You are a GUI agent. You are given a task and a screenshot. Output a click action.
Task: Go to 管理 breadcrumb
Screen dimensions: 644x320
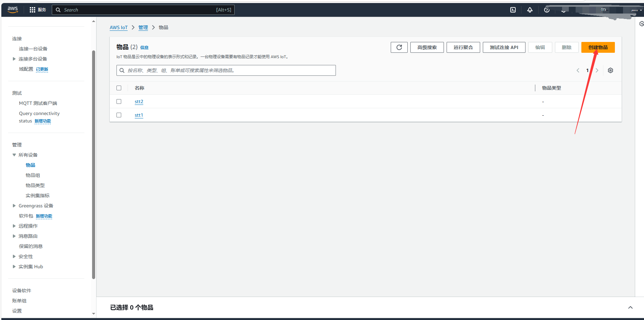click(x=143, y=27)
